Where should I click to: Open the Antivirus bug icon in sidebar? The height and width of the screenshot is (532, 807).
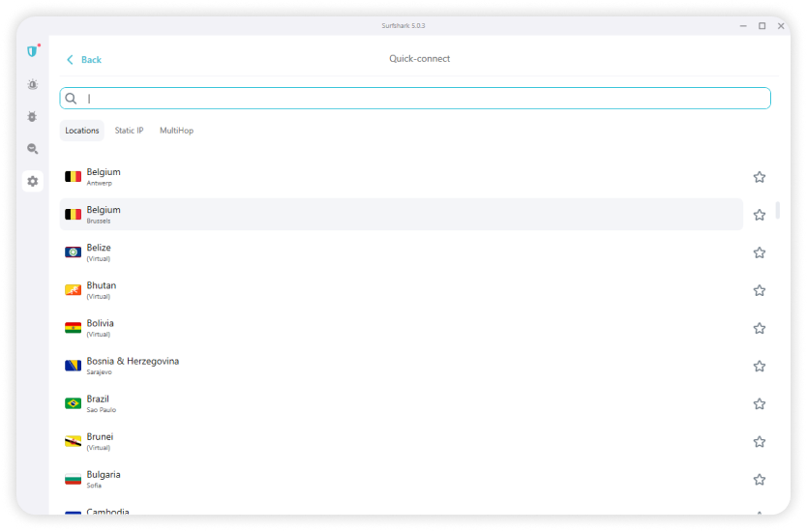pos(33,116)
